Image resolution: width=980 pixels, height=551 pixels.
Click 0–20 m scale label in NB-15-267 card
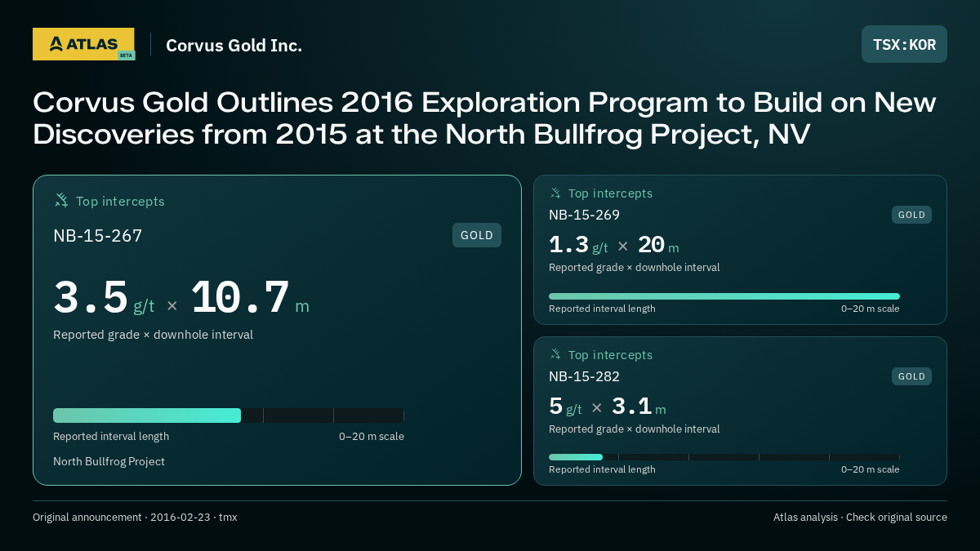click(372, 436)
